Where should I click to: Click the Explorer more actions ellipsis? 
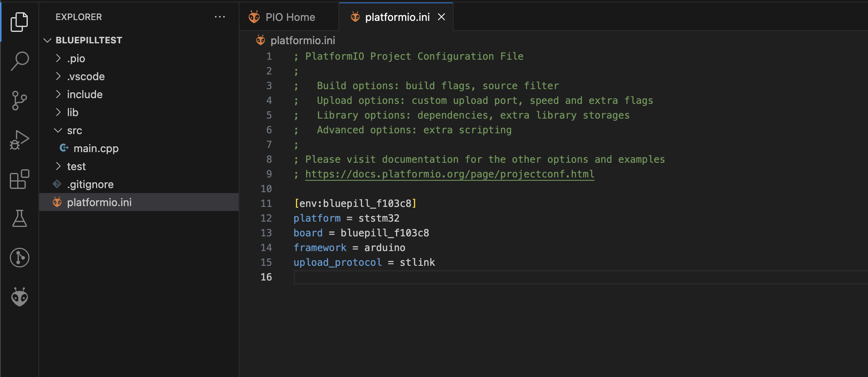(219, 17)
